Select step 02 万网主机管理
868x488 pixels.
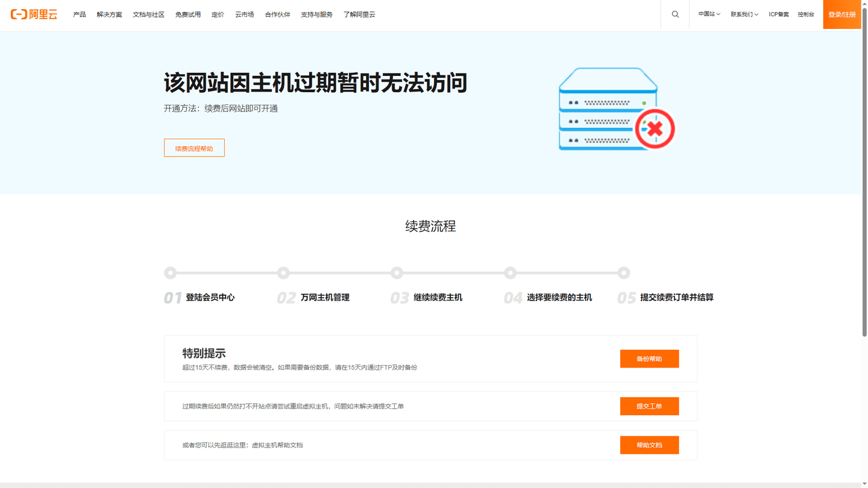click(x=313, y=297)
